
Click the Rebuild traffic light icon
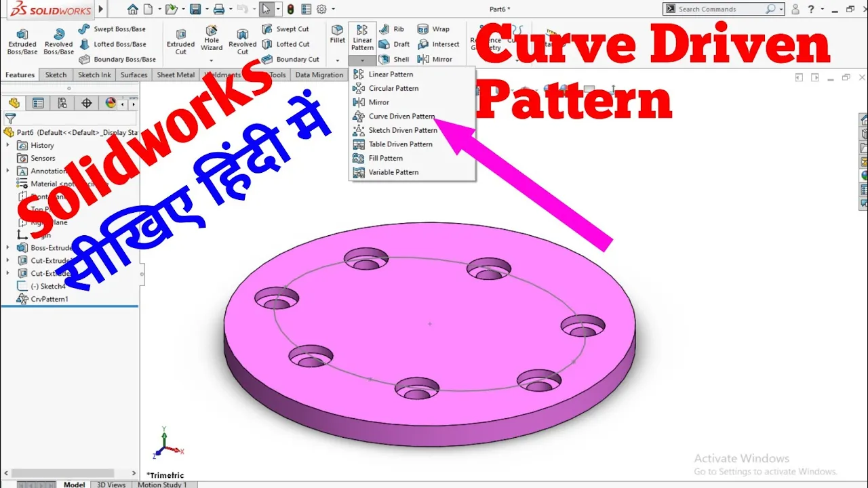click(x=291, y=9)
